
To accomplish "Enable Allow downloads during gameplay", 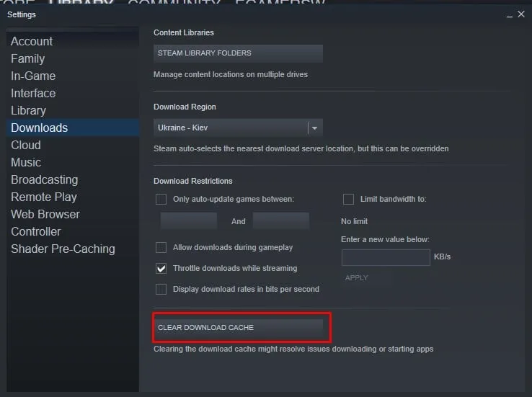I will [x=161, y=247].
